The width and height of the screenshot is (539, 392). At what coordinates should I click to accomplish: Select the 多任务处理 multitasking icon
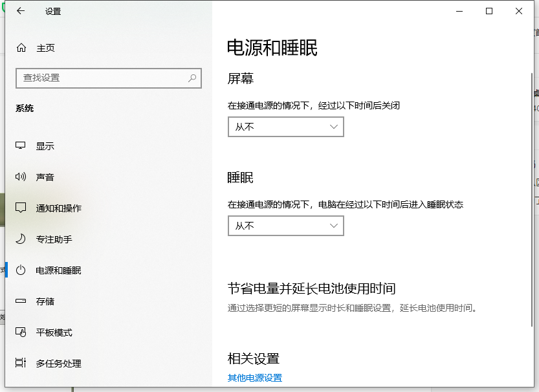[x=20, y=364]
